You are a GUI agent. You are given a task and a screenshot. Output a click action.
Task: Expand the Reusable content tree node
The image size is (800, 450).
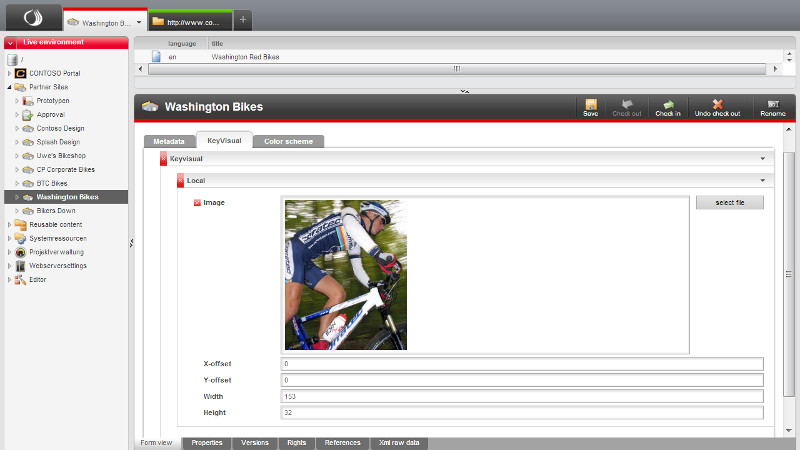[x=9, y=225]
